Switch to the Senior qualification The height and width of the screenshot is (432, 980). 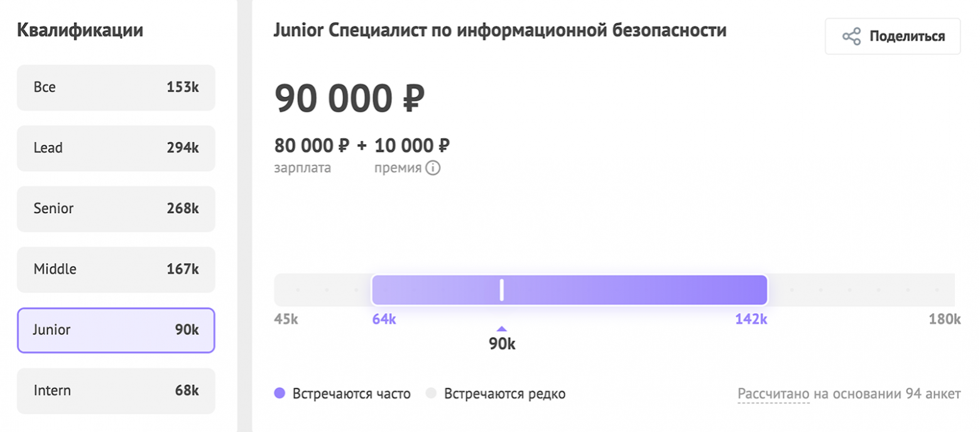coord(116,209)
